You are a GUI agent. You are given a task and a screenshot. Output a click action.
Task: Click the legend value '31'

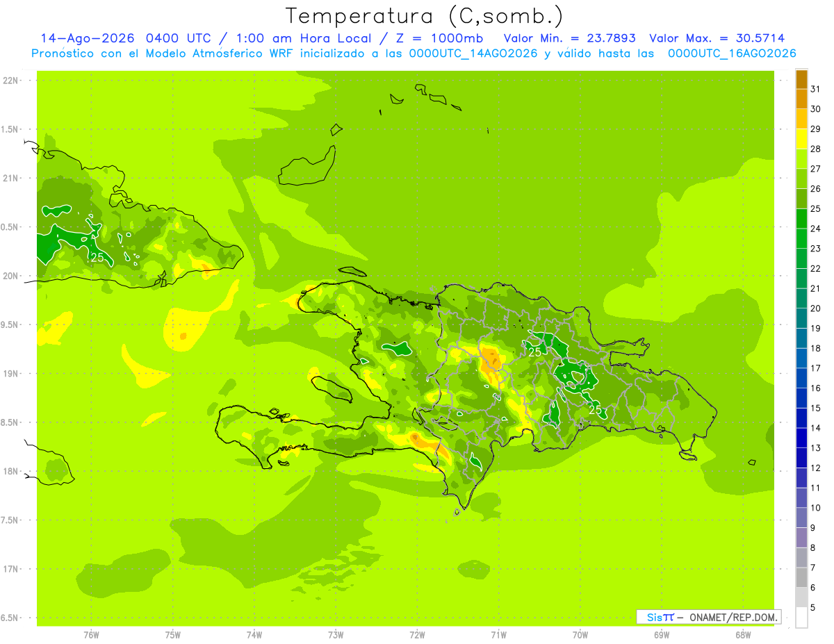[x=816, y=89]
